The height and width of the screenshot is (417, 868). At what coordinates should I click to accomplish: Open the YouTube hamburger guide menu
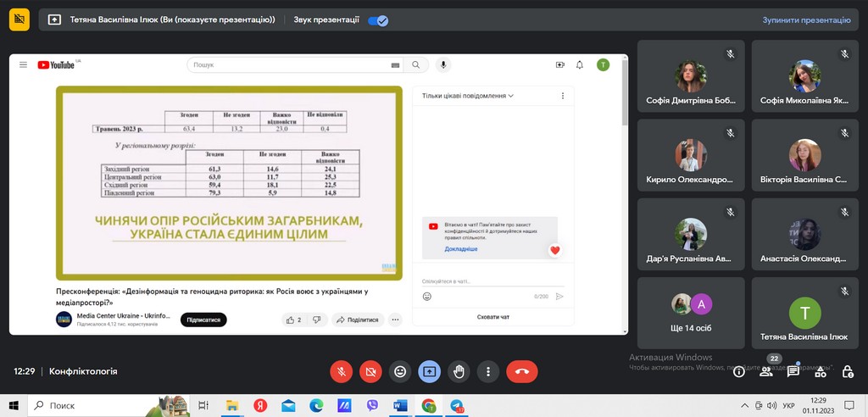23,64
